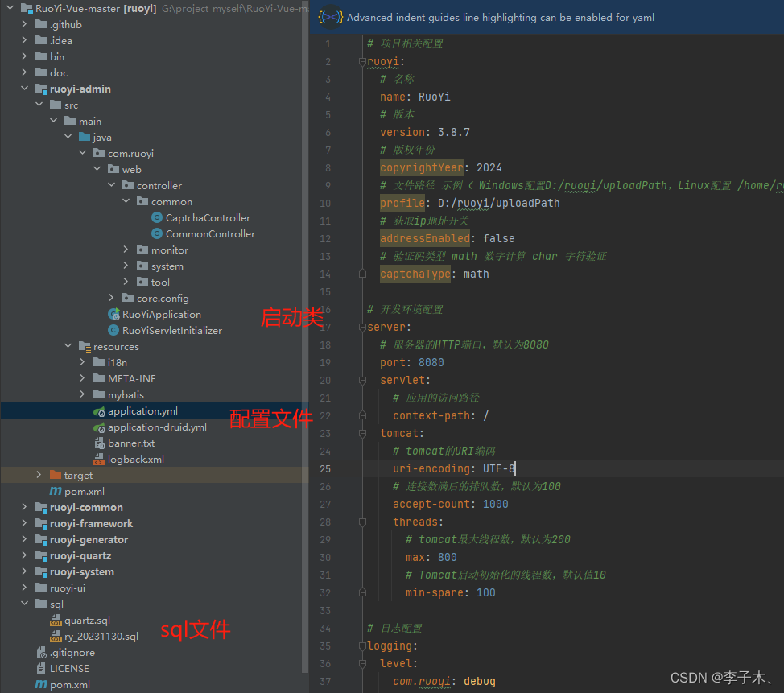
Task: Select the i18n folder
Action: [117, 362]
